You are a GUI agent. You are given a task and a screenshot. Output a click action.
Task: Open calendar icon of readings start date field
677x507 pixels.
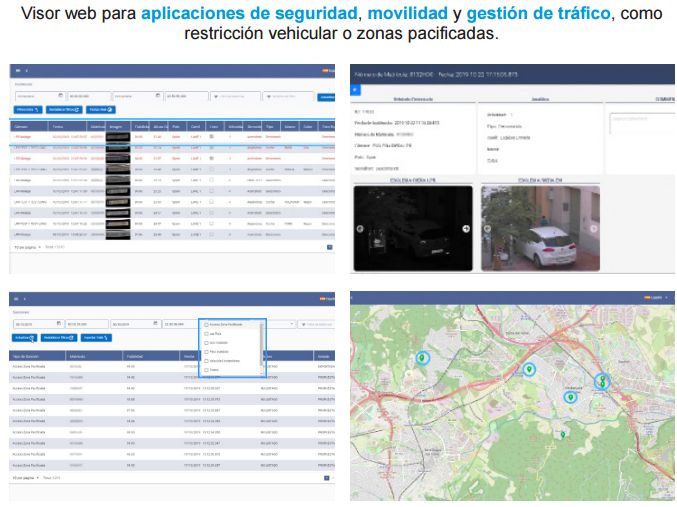point(60,95)
